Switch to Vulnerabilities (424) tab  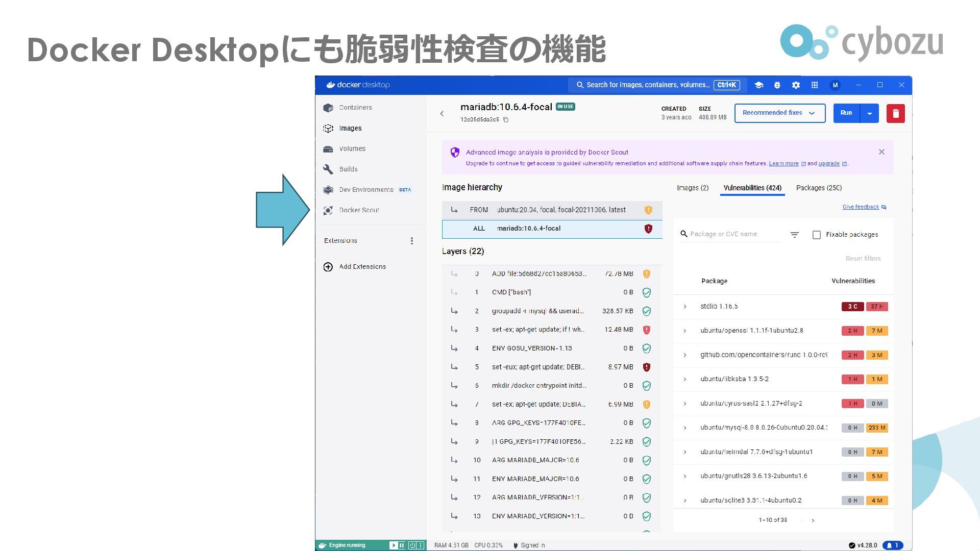pyautogui.click(x=752, y=188)
